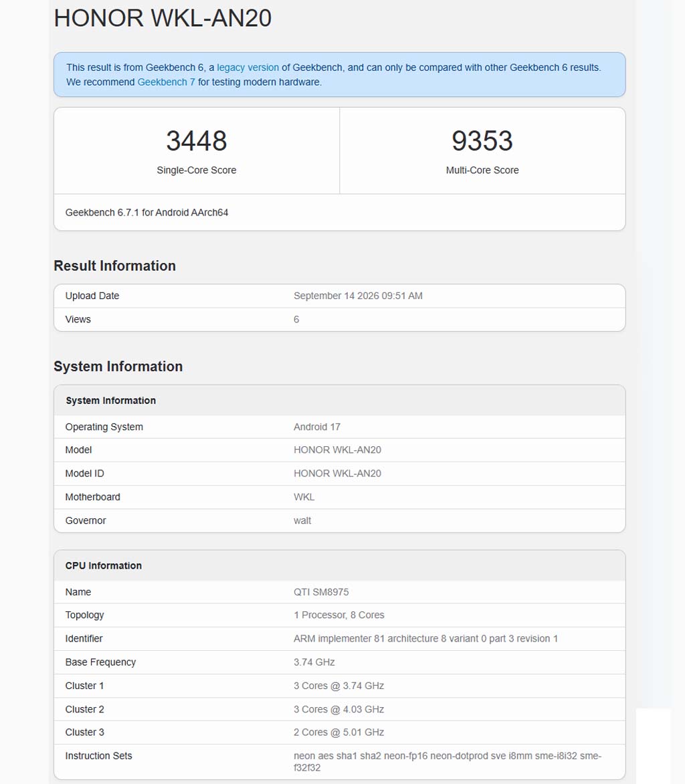Image resolution: width=685 pixels, height=784 pixels.
Task: Click the 'Single-Core Score' label
Action: click(197, 170)
